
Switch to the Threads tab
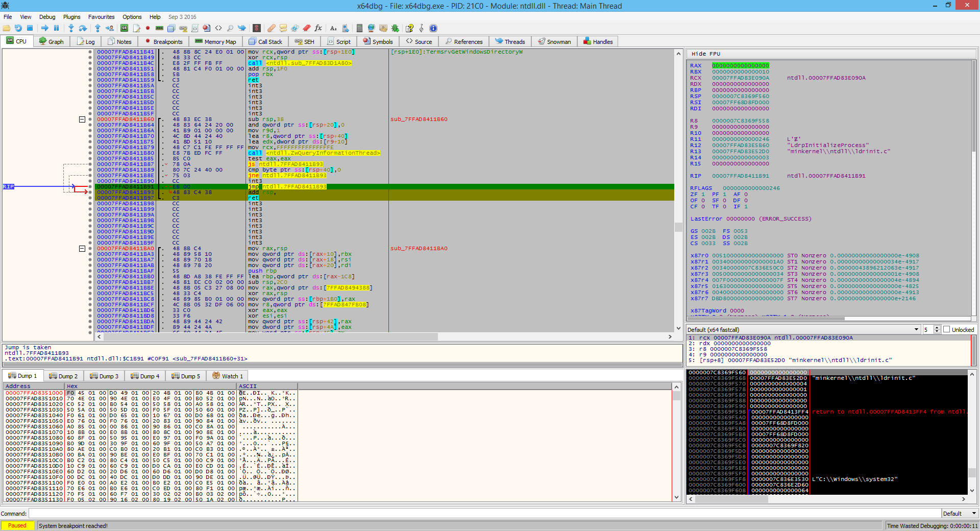click(x=510, y=41)
